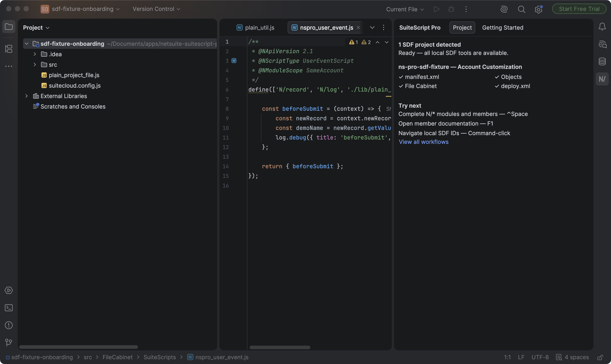The image size is (611, 364).
Task: Open the Problems tool window
Action: tap(9, 325)
